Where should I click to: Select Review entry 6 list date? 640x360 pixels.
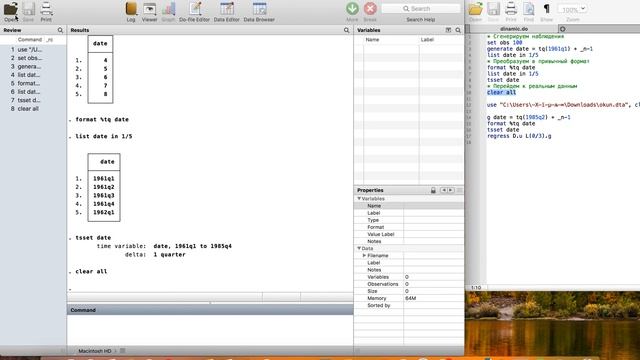[x=33, y=92]
